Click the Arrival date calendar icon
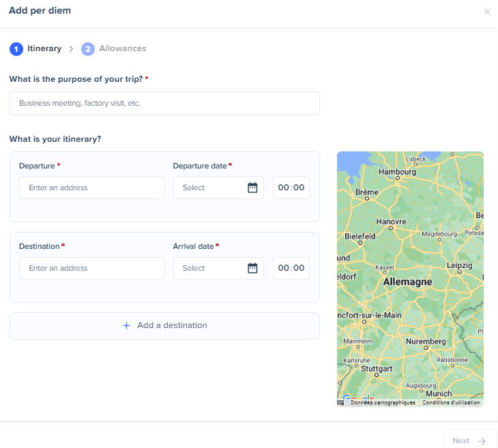Image resolution: width=498 pixels, height=448 pixels. pyautogui.click(x=252, y=268)
